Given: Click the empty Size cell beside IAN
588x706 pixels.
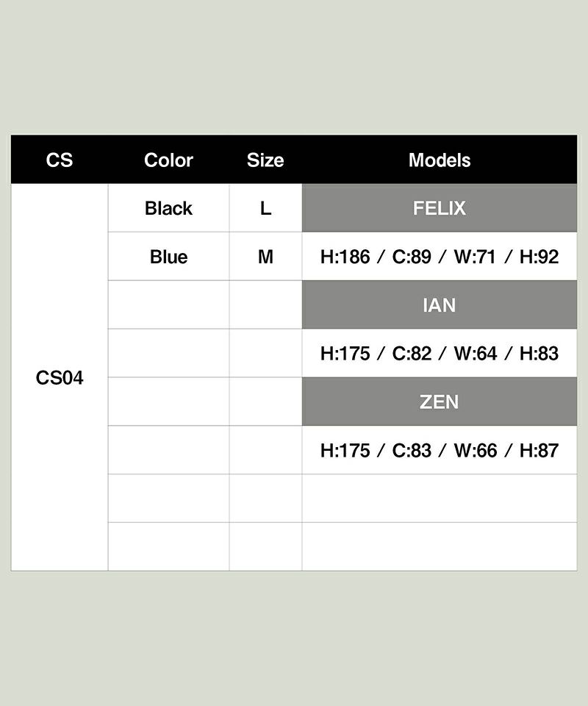Looking at the screenshot, I should pyautogui.click(x=265, y=304).
